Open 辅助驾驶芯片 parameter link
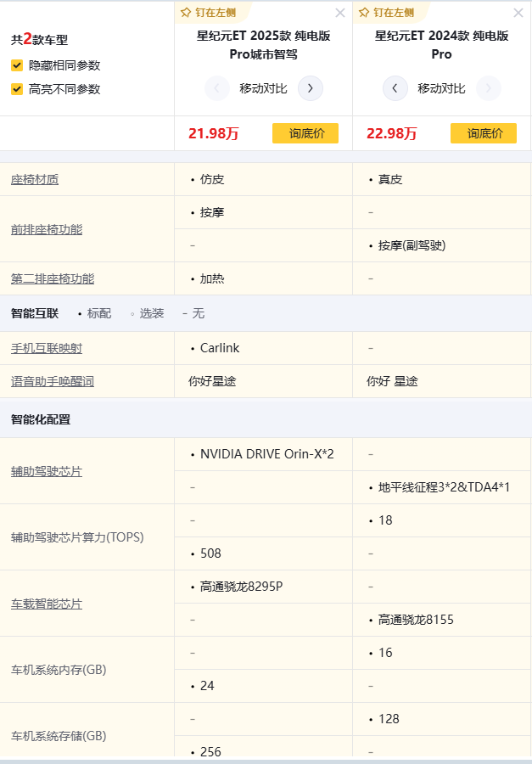Screen dimensions: 532x764 (x=47, y=471)
